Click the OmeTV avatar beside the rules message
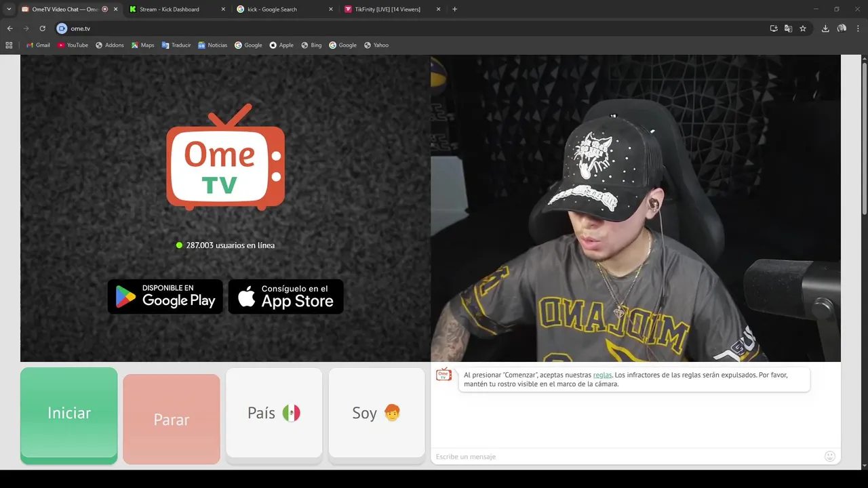868x488 pixels. pyautogui.click(x=443, y=375)
